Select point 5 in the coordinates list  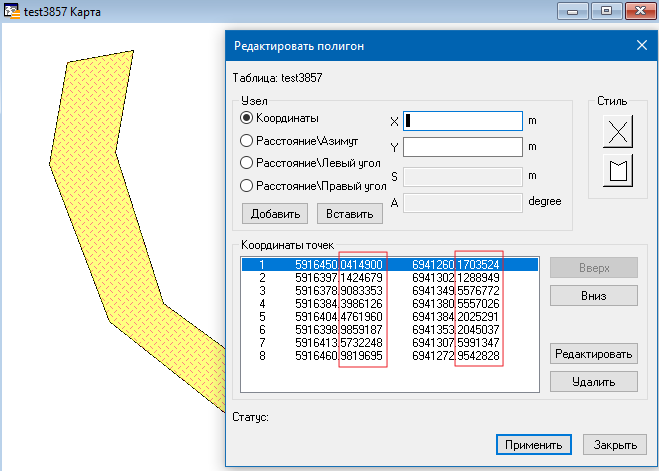tap(390, 316)
